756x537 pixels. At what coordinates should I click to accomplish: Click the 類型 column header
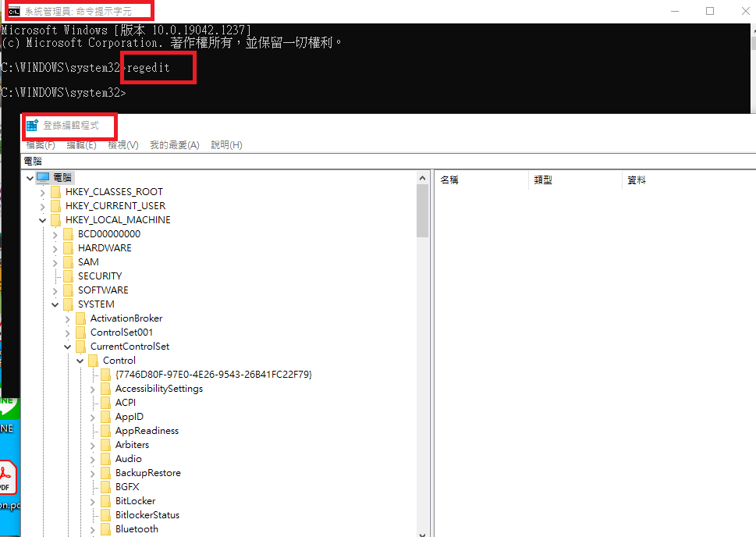576,180
